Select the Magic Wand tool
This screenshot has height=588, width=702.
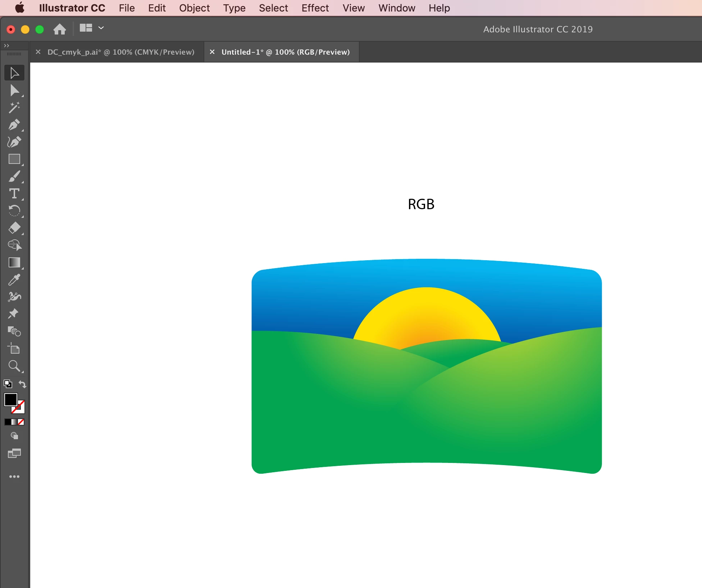pyautogui.click(x=14, y=107)
